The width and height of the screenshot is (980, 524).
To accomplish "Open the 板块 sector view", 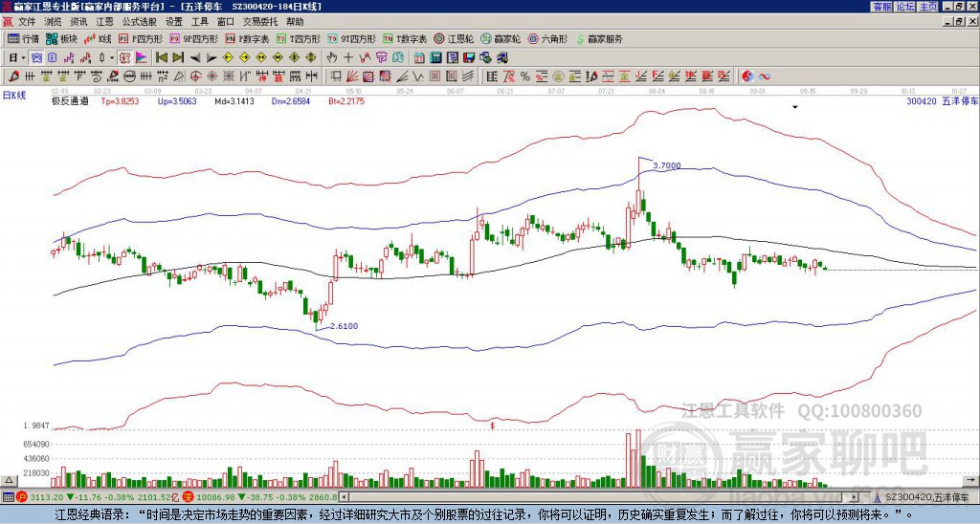I will [61, 38].
